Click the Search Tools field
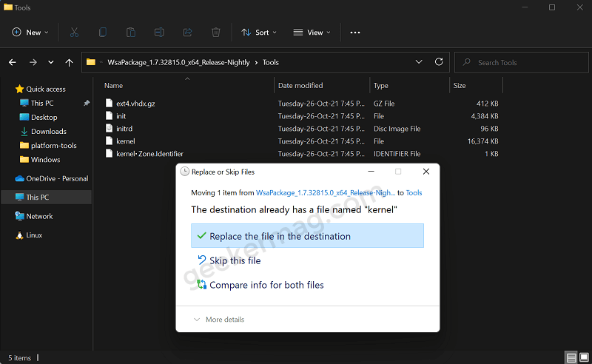592x364 pixels. click(522, 62)
